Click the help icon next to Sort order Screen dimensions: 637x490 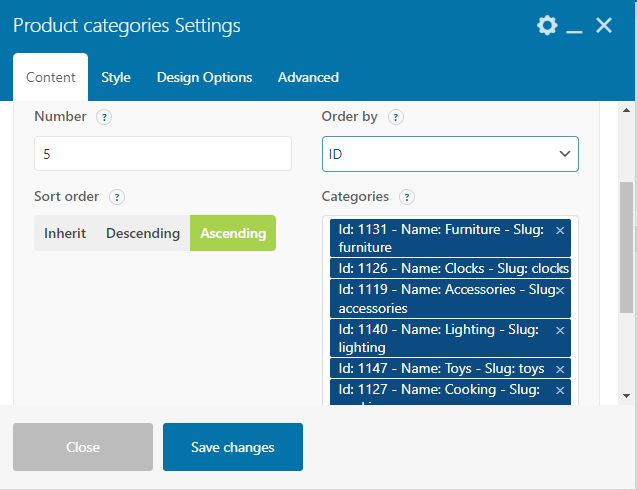(x=117, y=197)
